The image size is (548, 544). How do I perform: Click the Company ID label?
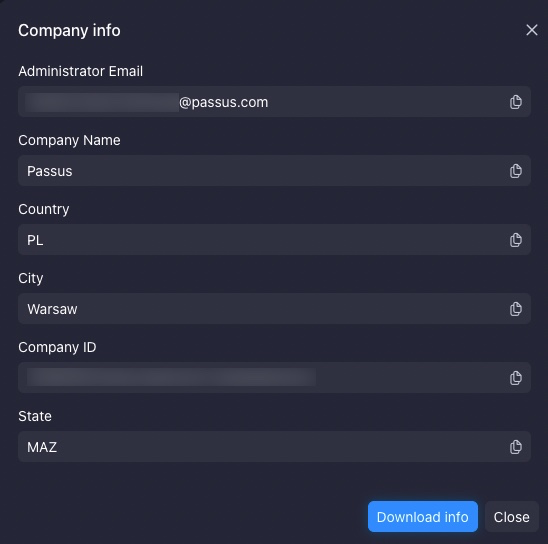[x=57, y=347]
